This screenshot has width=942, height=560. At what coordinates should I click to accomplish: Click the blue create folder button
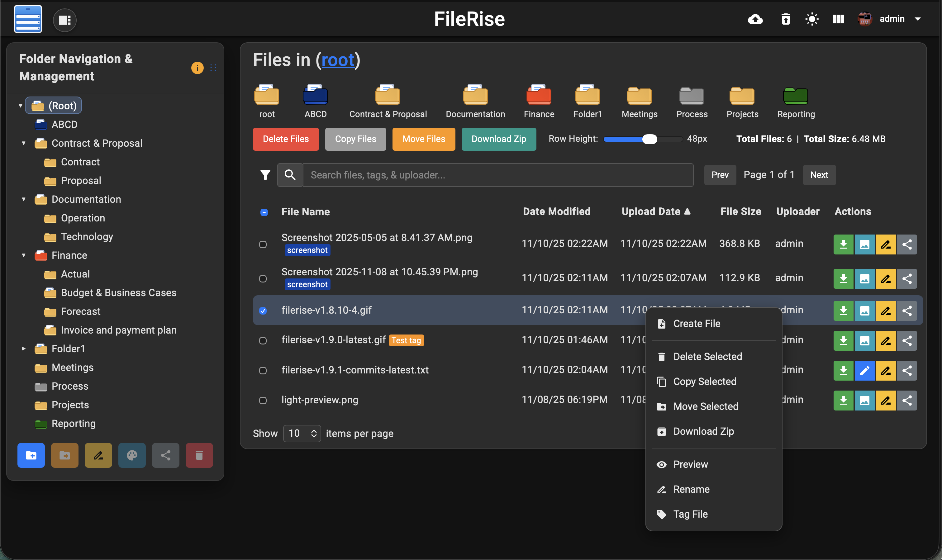(x=31, y=455)
